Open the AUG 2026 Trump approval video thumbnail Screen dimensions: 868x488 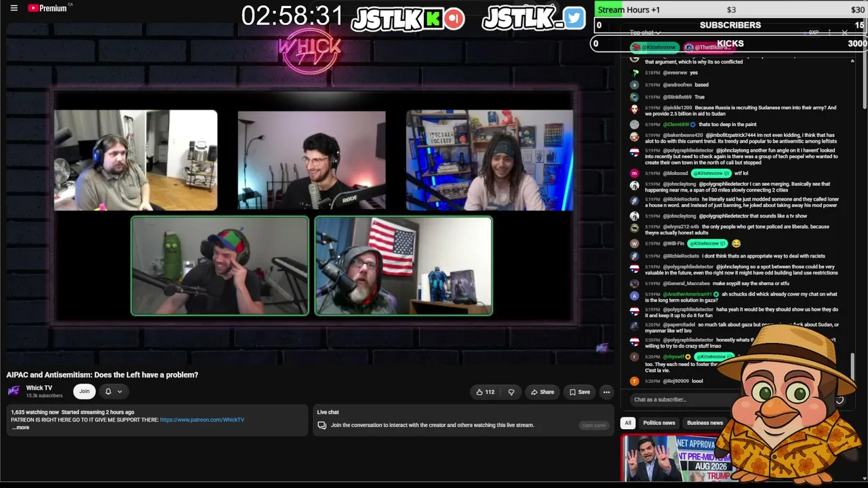click(x=671, y=458)
